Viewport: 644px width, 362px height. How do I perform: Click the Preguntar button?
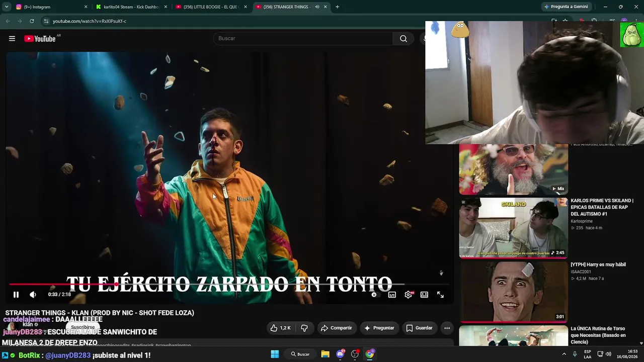tap(379, 328)
